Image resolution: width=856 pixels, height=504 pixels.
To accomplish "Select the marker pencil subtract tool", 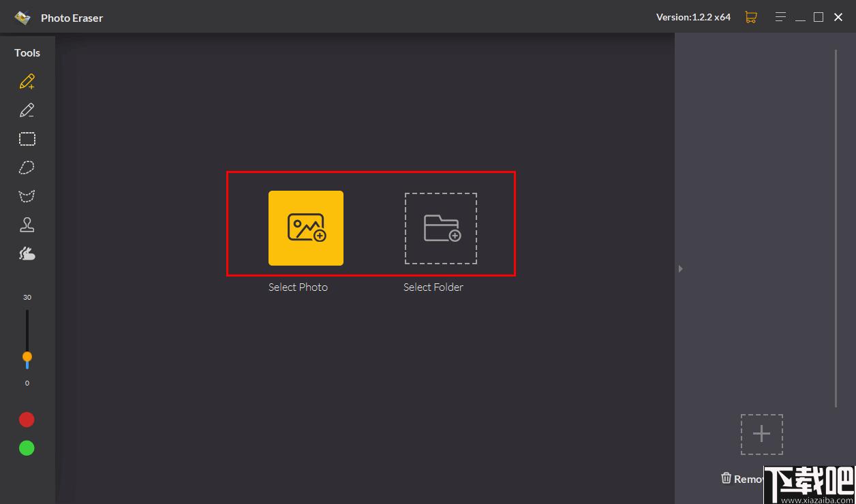I will pyautogui.click(x=27, y=110).
